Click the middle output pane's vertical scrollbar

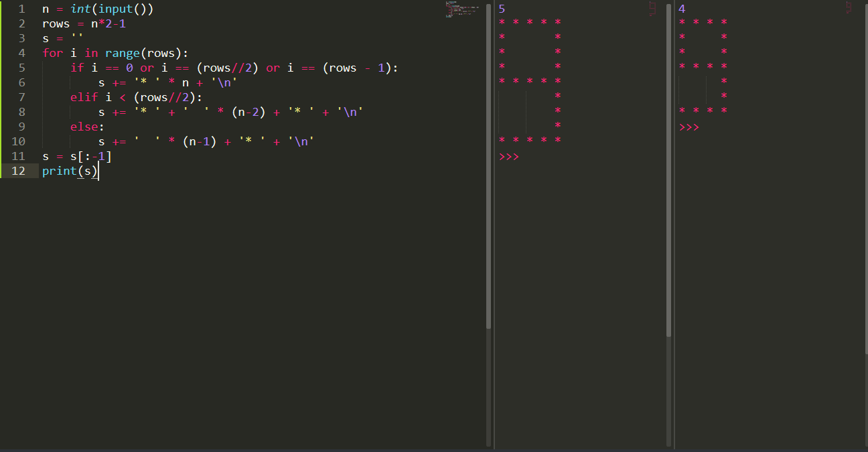668,167
